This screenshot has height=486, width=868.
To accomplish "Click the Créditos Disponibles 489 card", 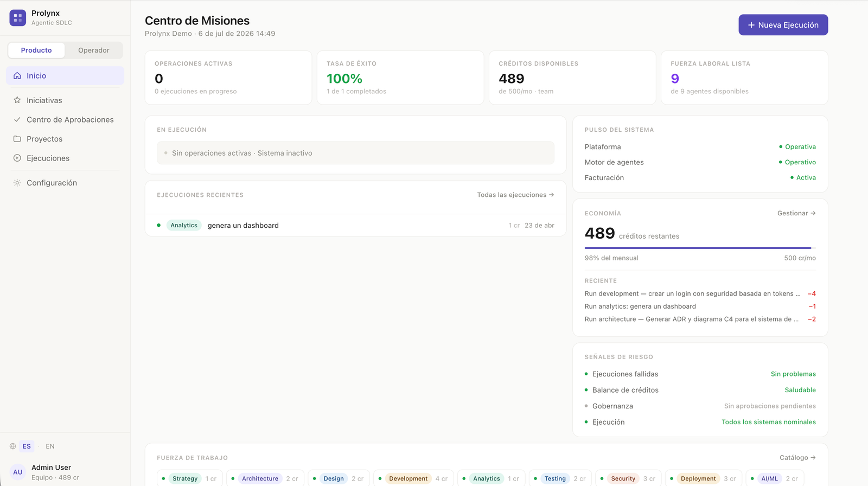I will 572,78.
